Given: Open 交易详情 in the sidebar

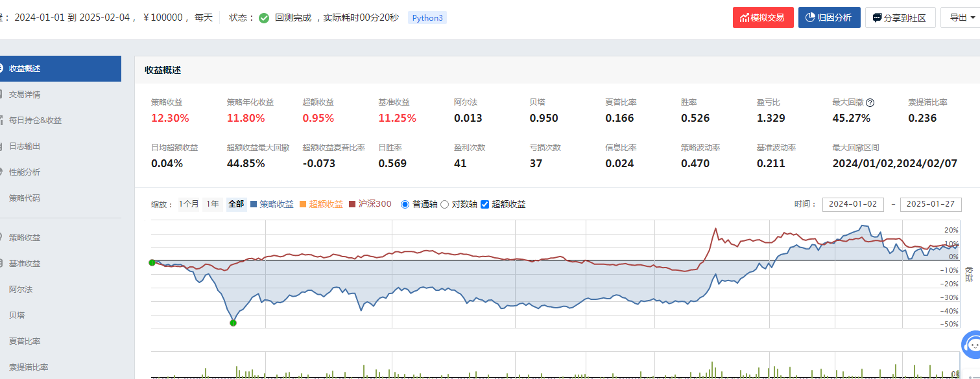Looking at the screenshot, I should [25, 94].
